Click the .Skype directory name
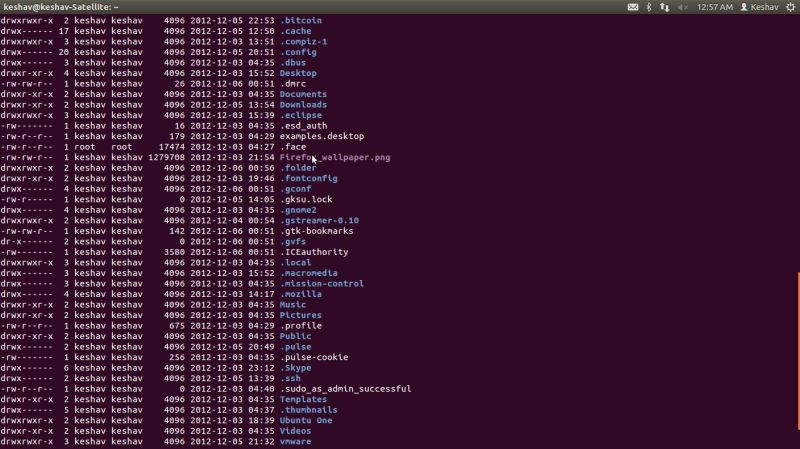 pyautogui.click(x=295, y=368)
